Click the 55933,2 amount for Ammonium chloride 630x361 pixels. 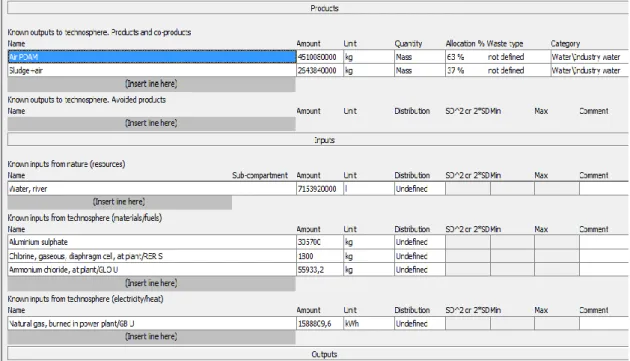click(320, 270)
